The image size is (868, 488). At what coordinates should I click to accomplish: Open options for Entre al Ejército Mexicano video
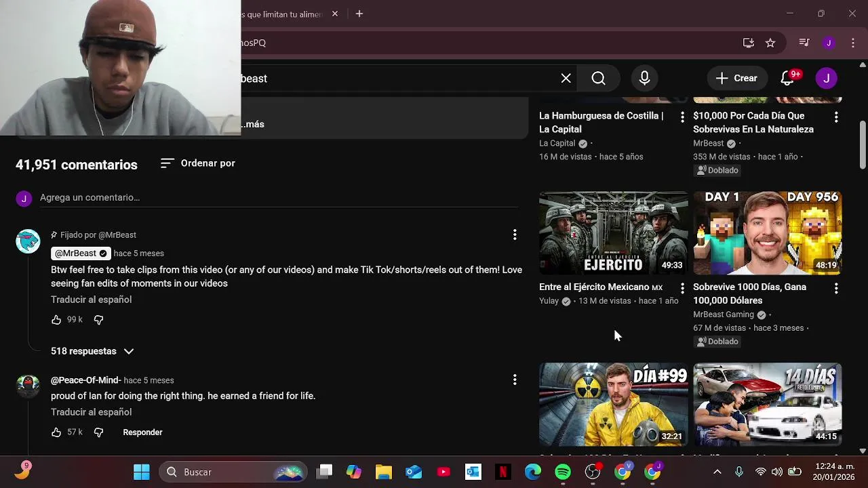tap(682, 288)
